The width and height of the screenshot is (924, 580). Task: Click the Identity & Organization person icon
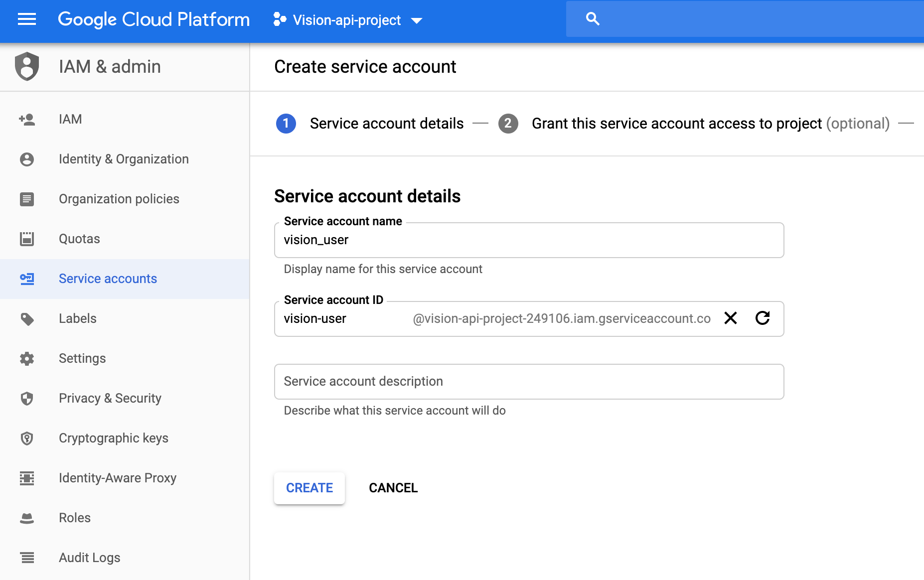coord(27,159)
